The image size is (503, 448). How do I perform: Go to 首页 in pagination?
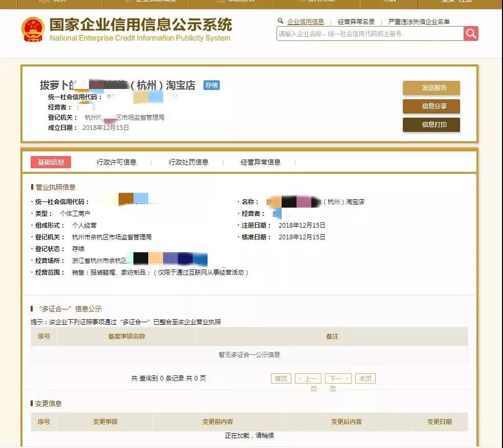click(281, 378)
